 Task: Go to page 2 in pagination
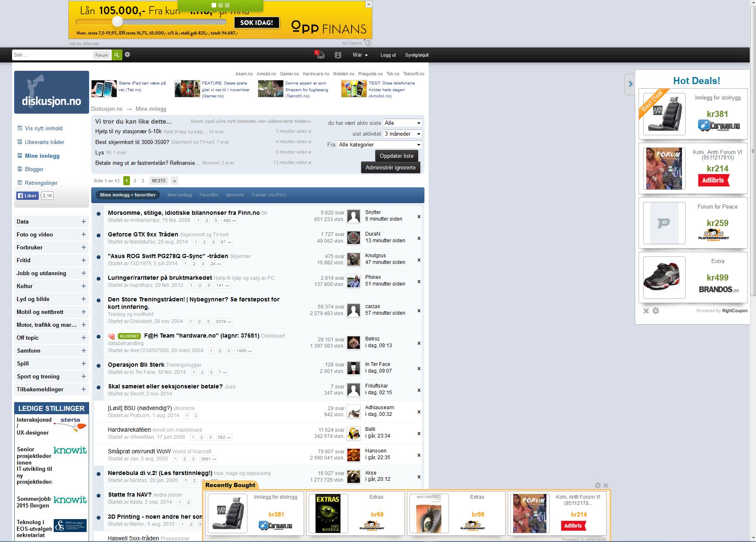click(x=135, y=181)
